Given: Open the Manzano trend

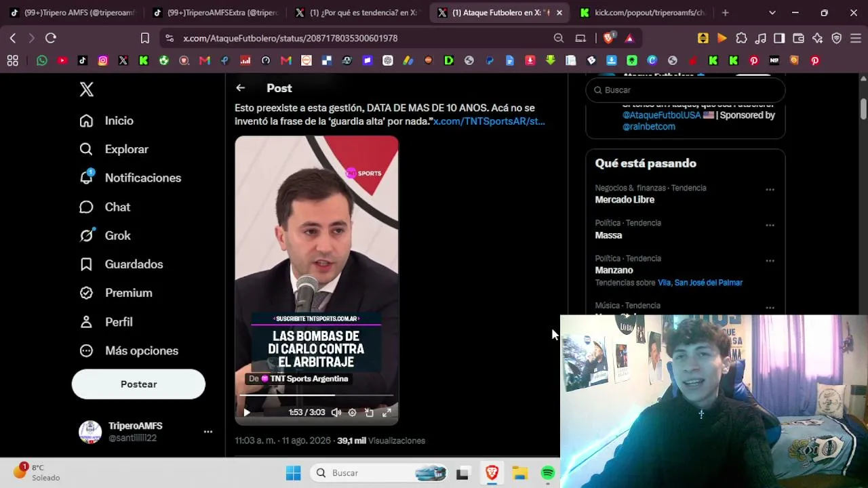Looking at the screenshot, I should [x=614, y=270].
